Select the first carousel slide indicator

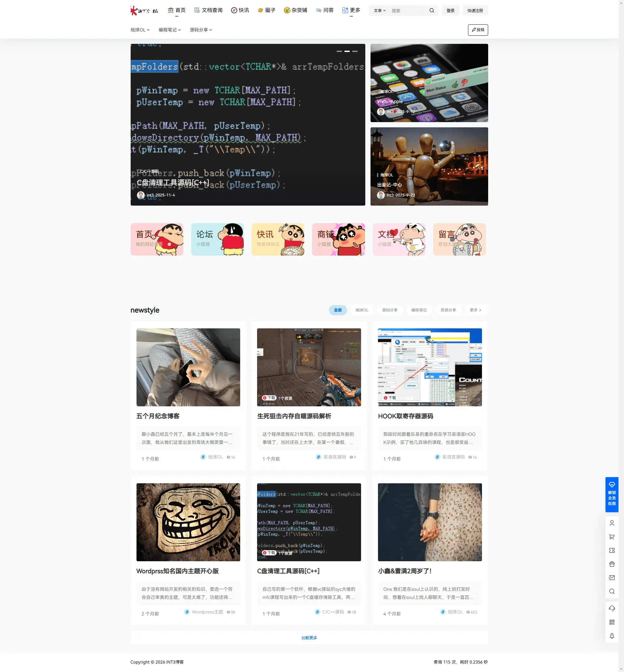click(x=339, y=51)
